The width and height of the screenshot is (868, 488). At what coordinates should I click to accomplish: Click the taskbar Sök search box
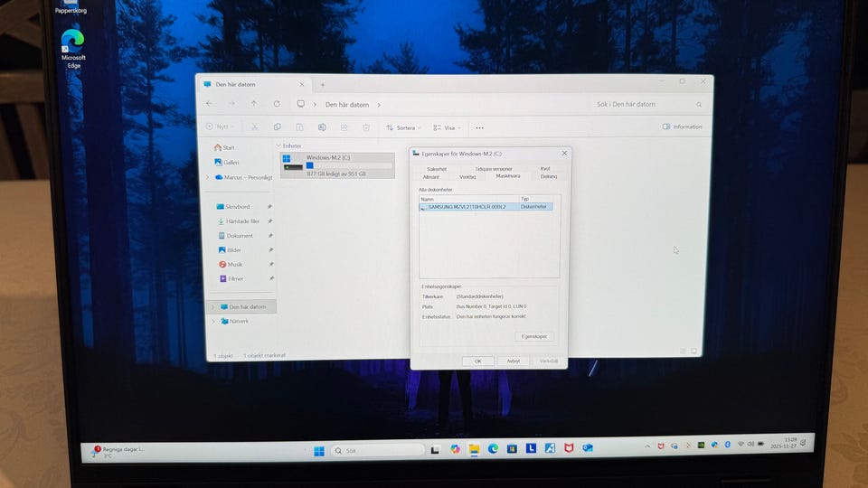click(378, 450)
